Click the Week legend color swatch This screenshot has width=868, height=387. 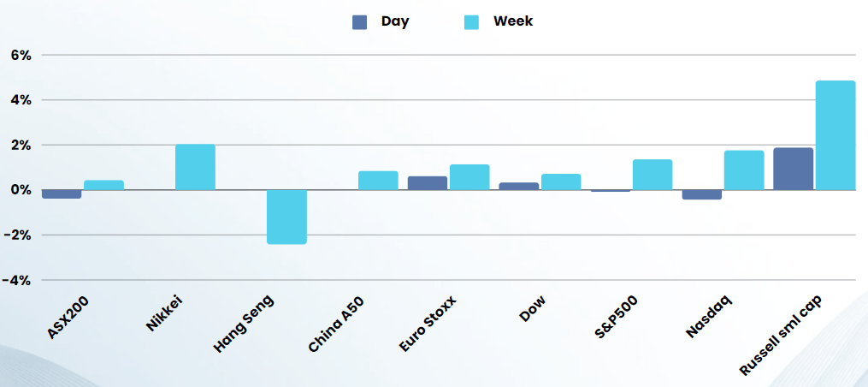tap(472, 22)
